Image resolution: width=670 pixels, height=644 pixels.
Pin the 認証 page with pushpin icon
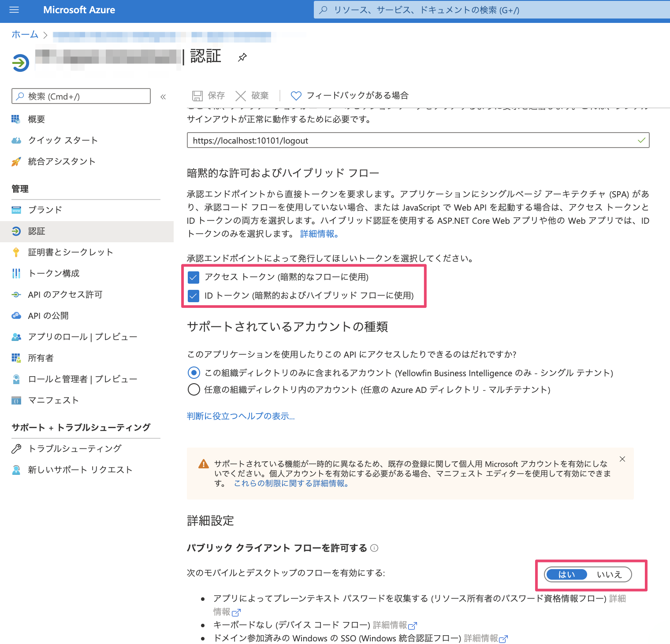(x=242, y=57)
